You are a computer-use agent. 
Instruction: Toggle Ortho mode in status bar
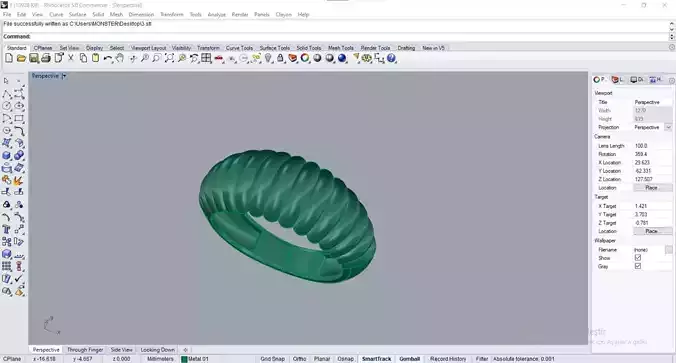299,359
